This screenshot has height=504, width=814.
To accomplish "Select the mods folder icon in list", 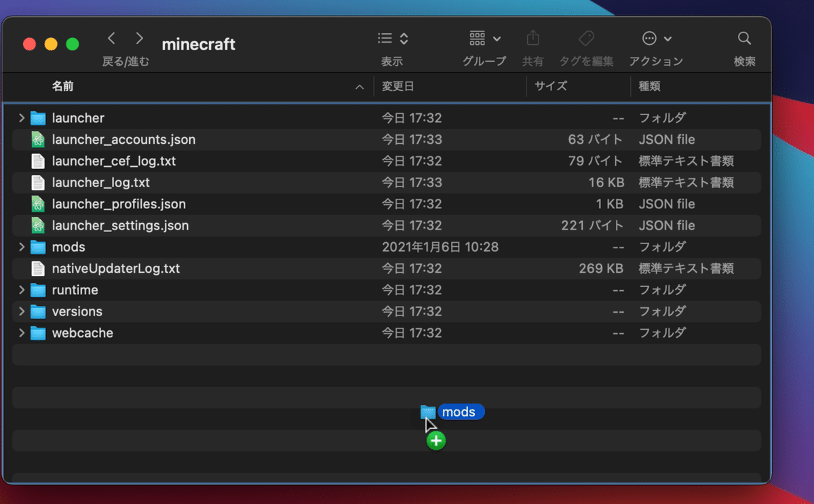I will click(x=38, y=247).
